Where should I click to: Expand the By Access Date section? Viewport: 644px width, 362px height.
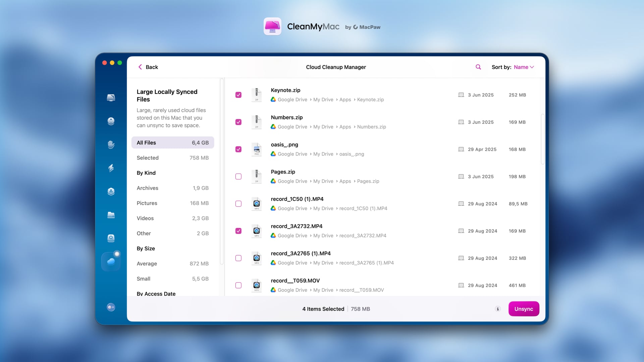156,294
